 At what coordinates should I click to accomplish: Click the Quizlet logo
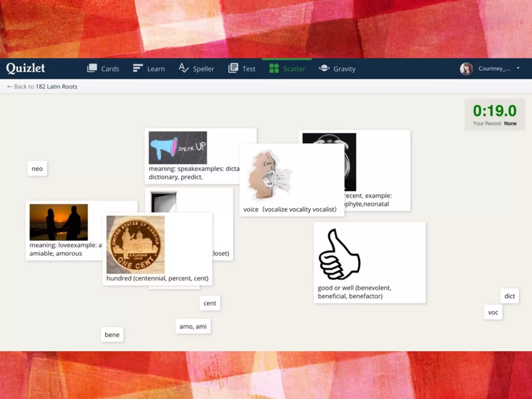tap(25, 68)
